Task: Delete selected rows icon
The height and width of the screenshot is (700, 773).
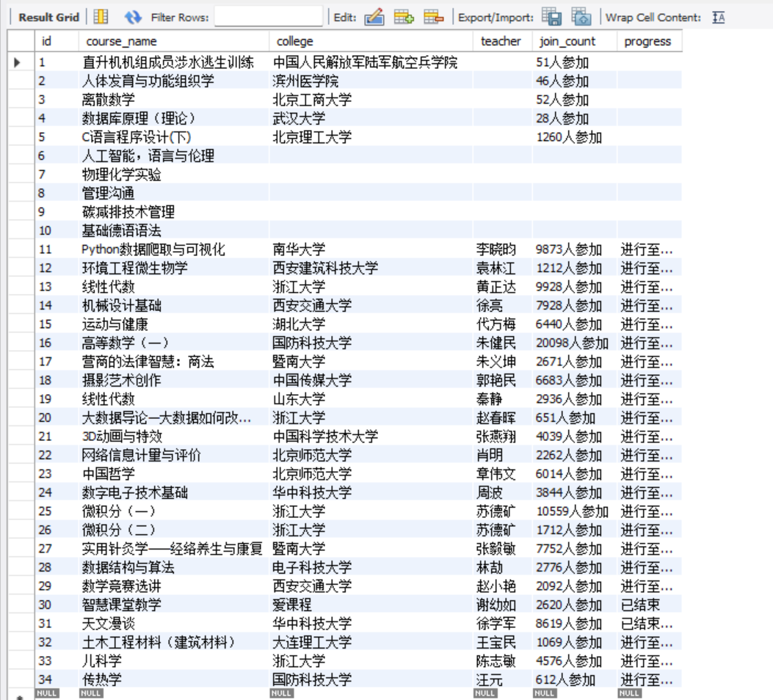Action: 433,17
